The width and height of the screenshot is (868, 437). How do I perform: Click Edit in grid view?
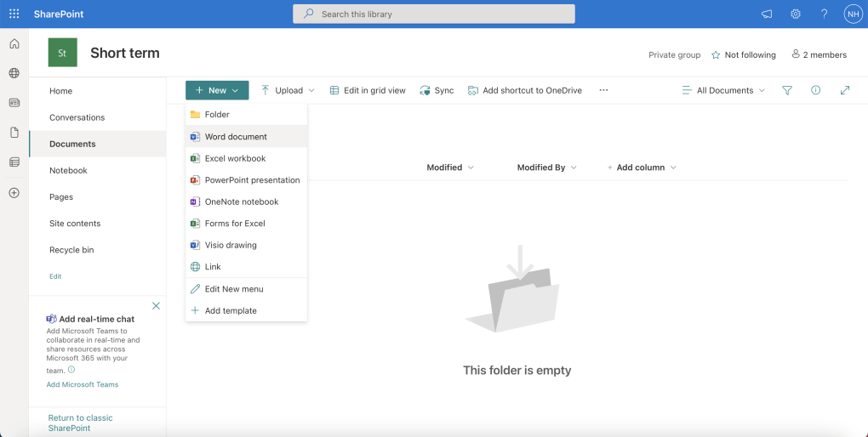368,90
